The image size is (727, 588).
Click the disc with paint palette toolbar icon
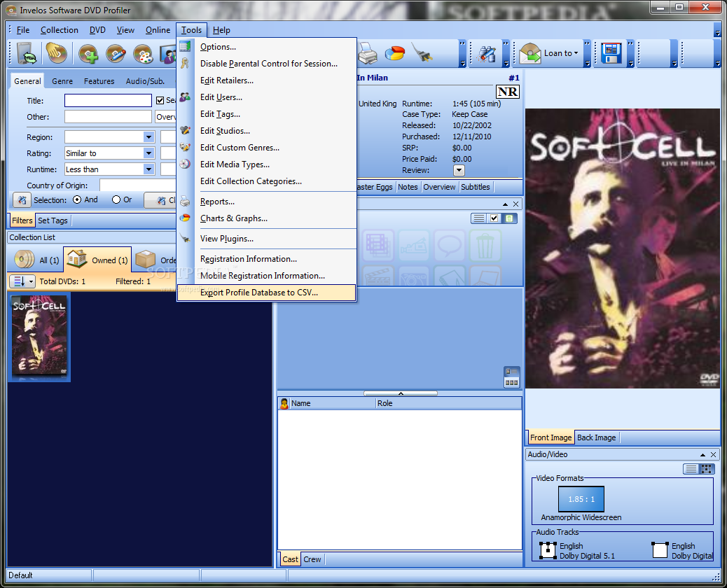coord(143,54)
